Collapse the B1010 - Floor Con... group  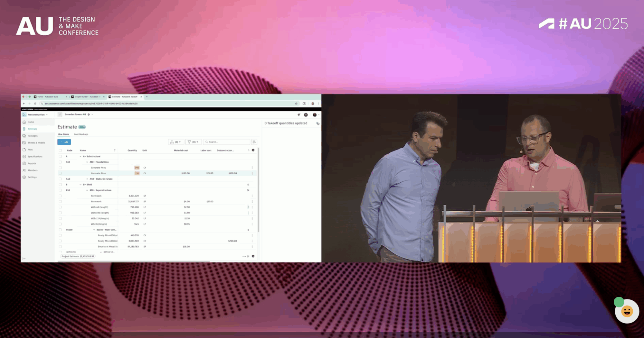coord(94,230)
